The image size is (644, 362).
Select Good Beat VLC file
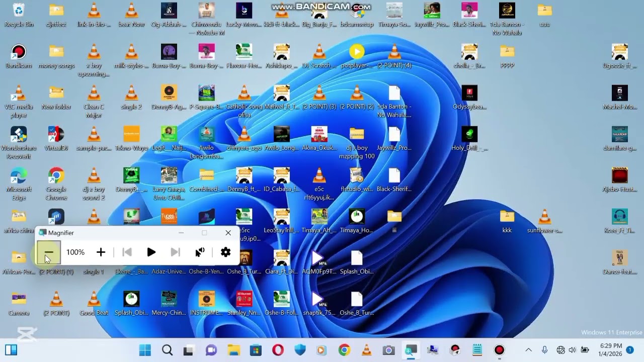pos(94,304)
